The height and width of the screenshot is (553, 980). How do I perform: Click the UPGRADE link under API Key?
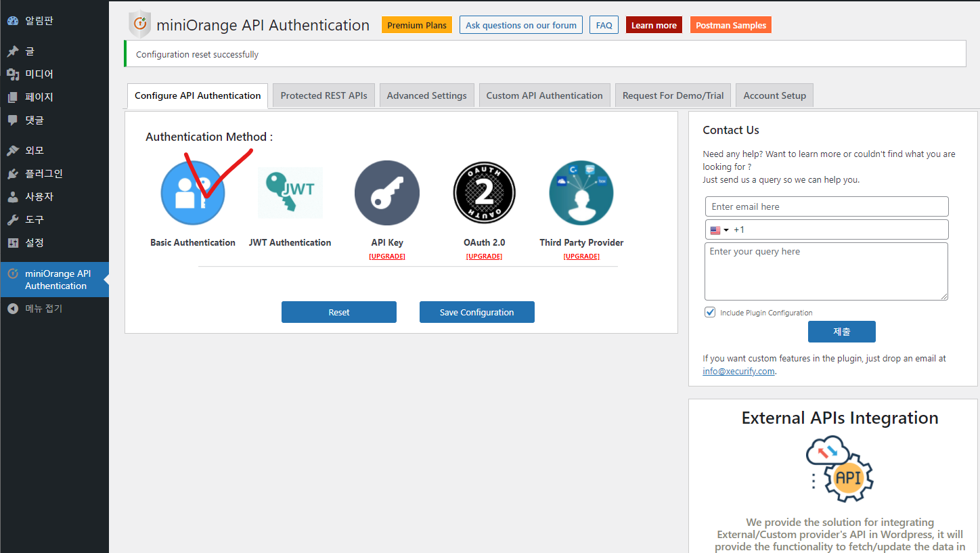[x=387, y=257]
